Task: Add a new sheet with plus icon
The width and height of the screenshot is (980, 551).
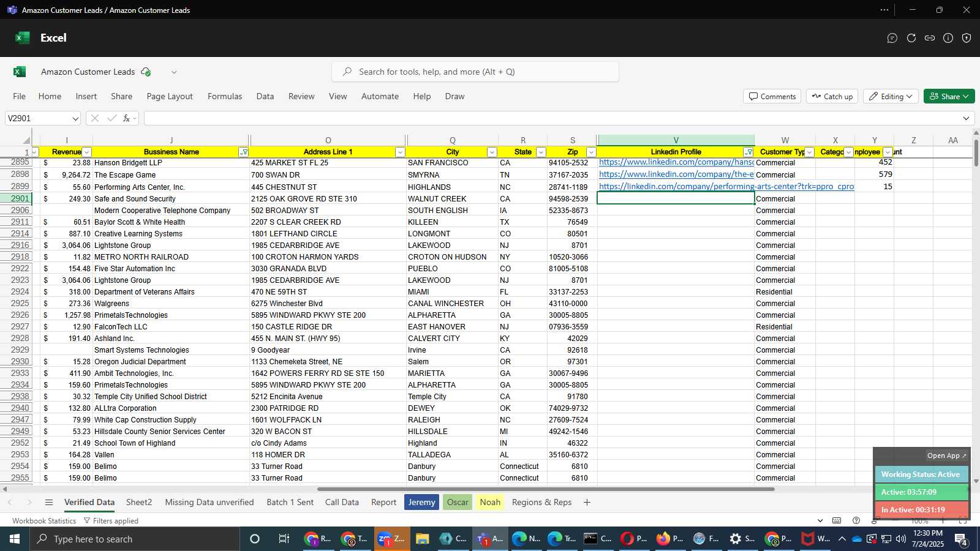Action: pyautogui.click(x=587, y=502)
